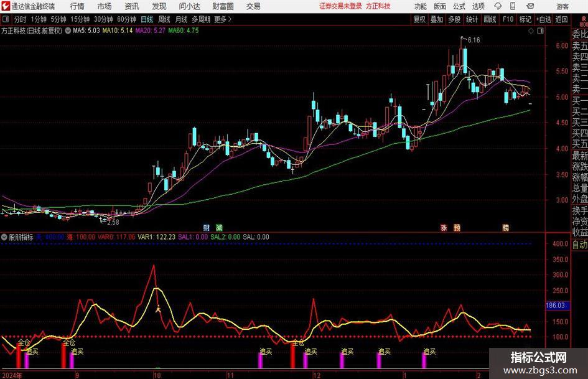588x379 pixels.
Task: Open the 市场 menu
Action: tap(105, 6)
